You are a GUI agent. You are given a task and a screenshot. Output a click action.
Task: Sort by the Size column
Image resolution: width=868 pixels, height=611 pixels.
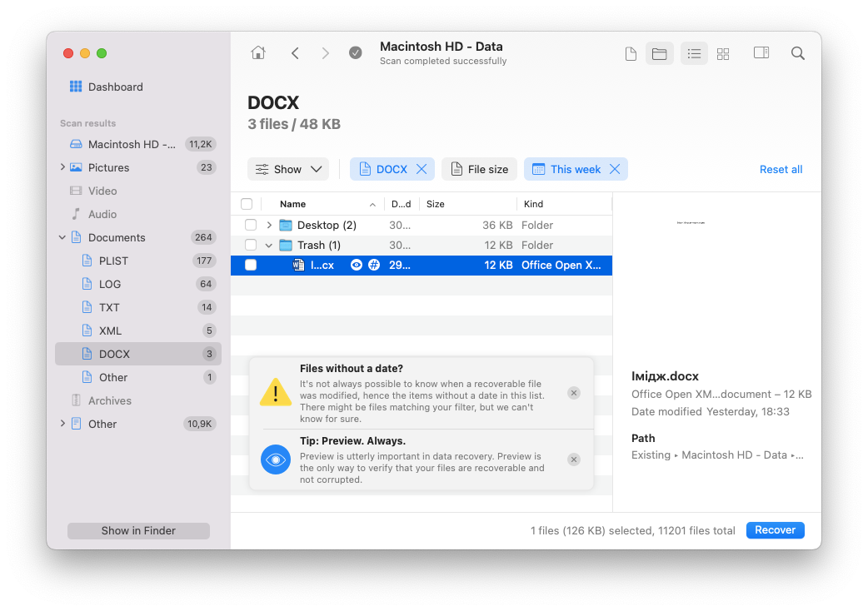pyautogui.click(x=468, y=204)
